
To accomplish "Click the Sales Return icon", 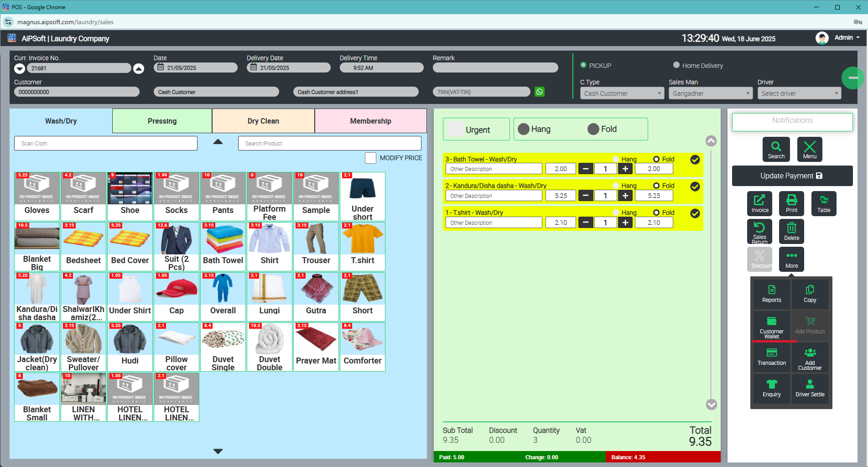I will pyautogui.click(x=759, y=232).
